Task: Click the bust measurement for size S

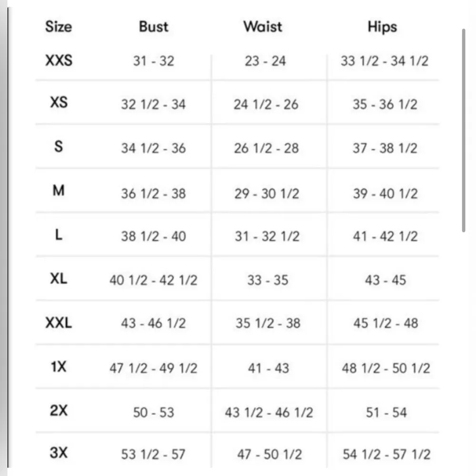Action: [x=153, y=149]
